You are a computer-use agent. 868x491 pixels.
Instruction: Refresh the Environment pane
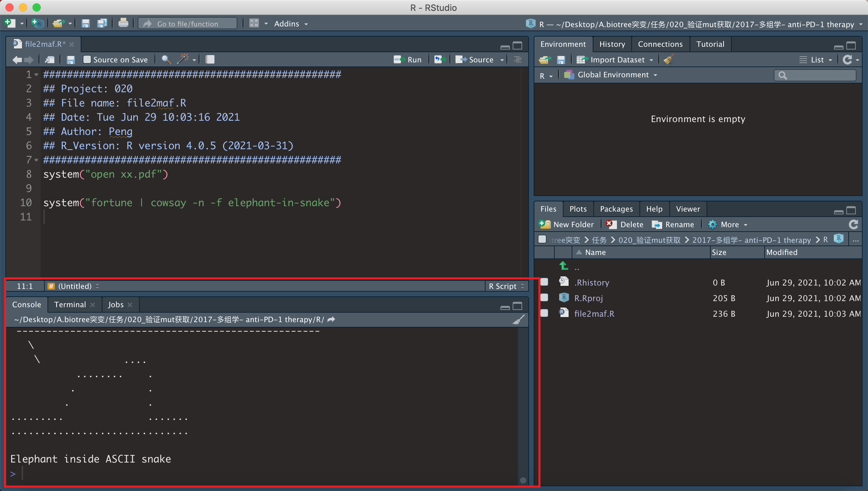(848, 60)
